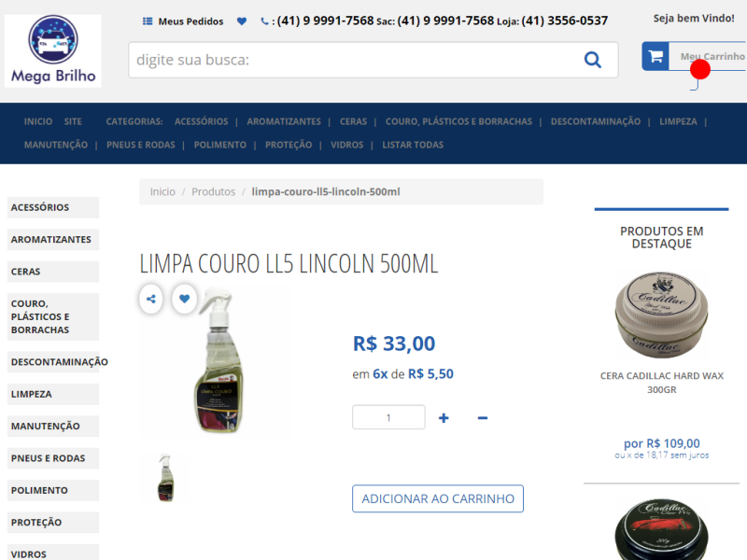The height and width of the screenshot is (560, 747).
Task: Click ADICIONAR AO CARRINHO button
Action: 438,498
